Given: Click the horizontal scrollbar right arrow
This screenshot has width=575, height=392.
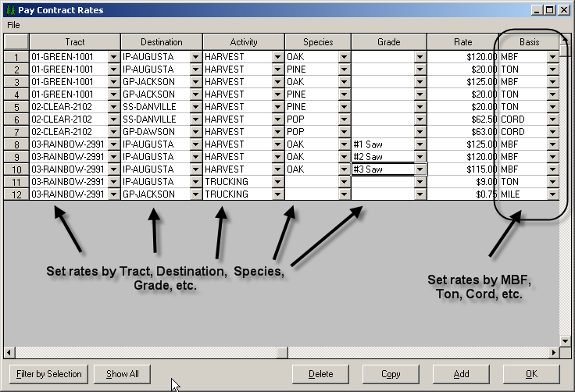Looking at the screenshot, I should 554,353.
